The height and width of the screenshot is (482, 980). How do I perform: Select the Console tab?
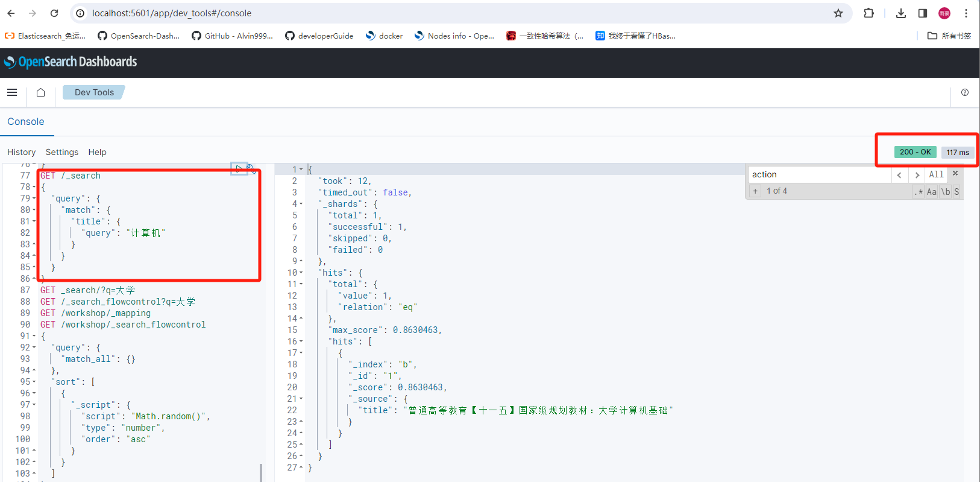(26, 122)
